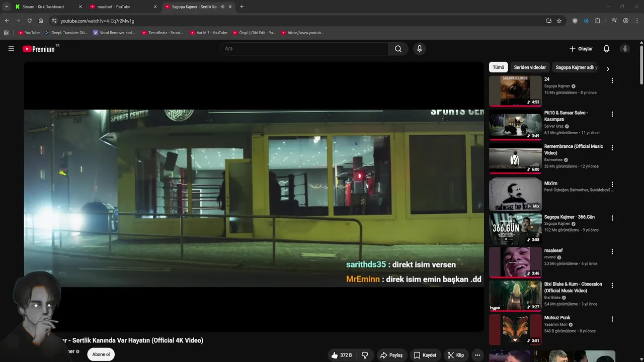Like the video with 372 B likes
The width and height of the screenshot is (644, 362).
342,355
